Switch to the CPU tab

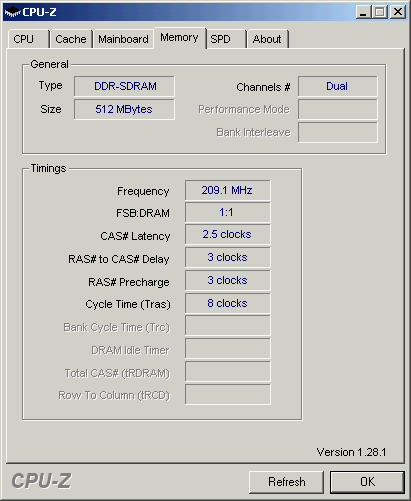click(28, 39)
